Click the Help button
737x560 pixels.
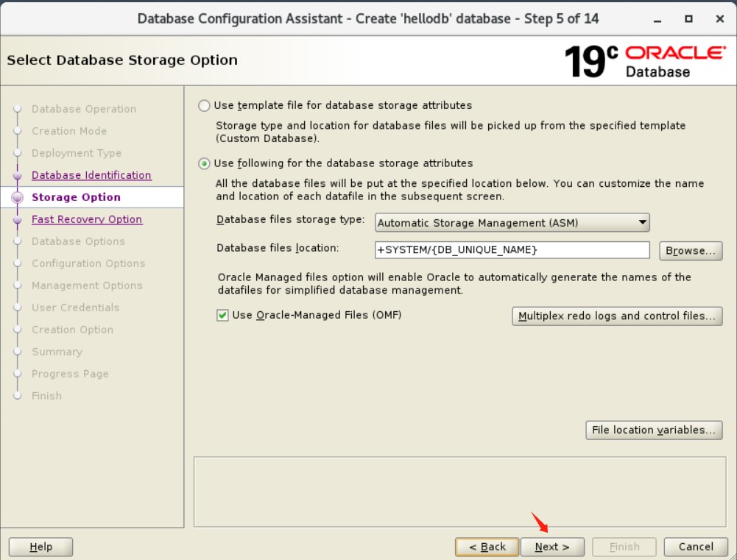[x=41, y=547]
